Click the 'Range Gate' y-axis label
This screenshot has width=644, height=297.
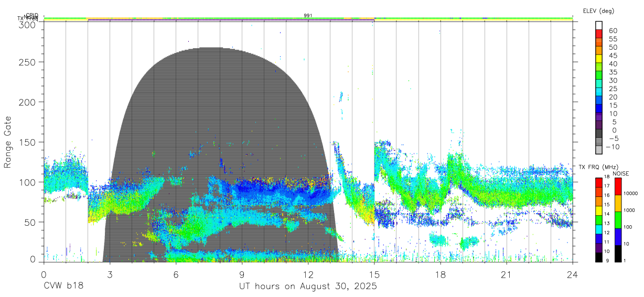pos(8,141)
